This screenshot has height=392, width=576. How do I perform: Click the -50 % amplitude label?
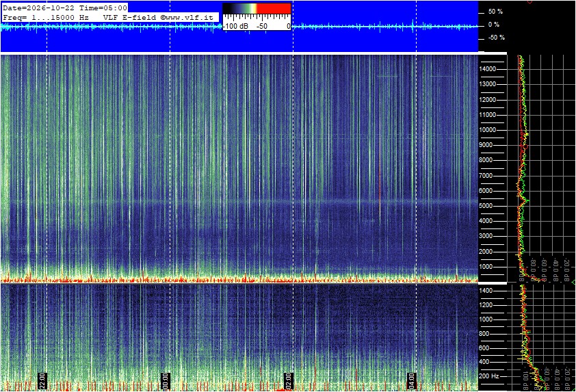point(496,38)
